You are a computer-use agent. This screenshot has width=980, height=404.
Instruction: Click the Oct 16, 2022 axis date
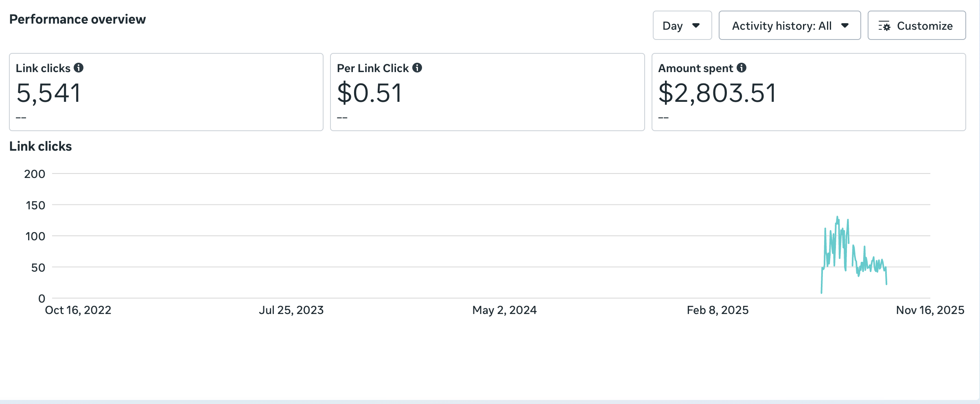coord(78,310)
